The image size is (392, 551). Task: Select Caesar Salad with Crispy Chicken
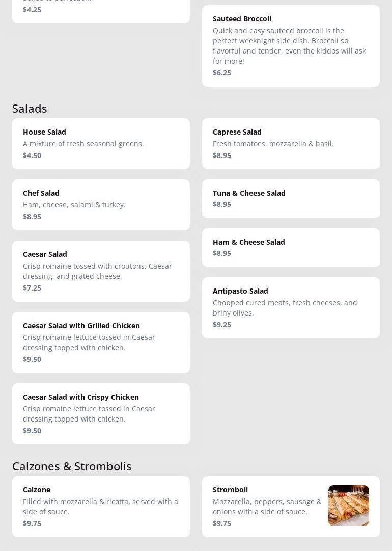[x=101, y=413]
